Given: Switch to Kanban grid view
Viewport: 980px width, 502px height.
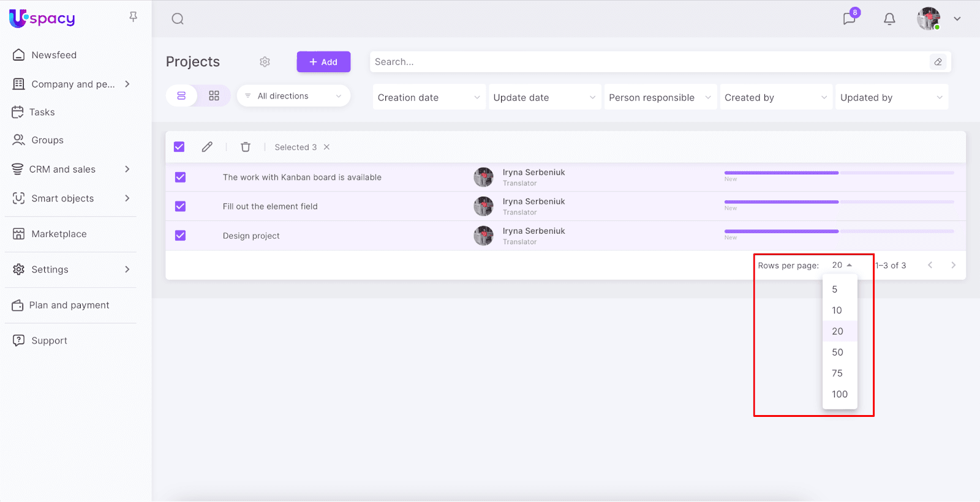Looking at the screenshot, I should coord(214,96).
